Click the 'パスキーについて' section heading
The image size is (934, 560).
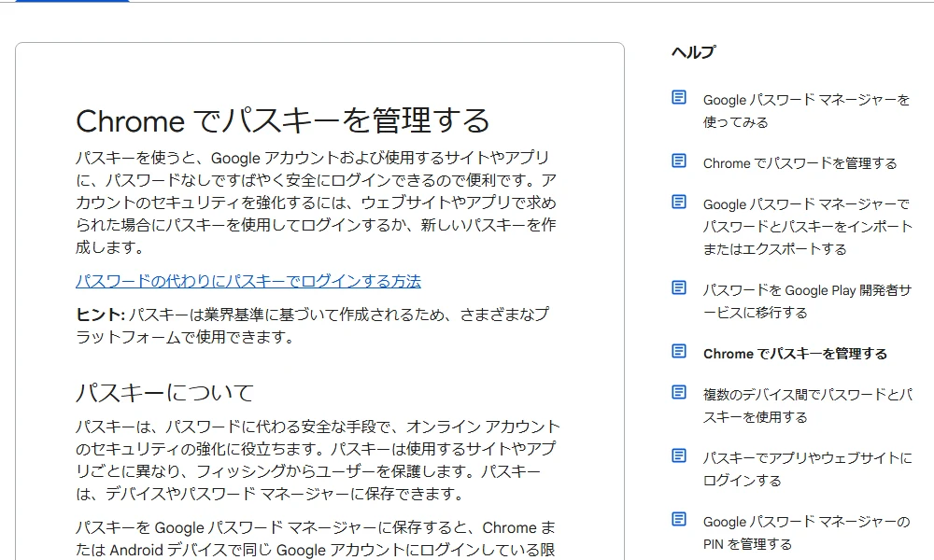(165, 393)
